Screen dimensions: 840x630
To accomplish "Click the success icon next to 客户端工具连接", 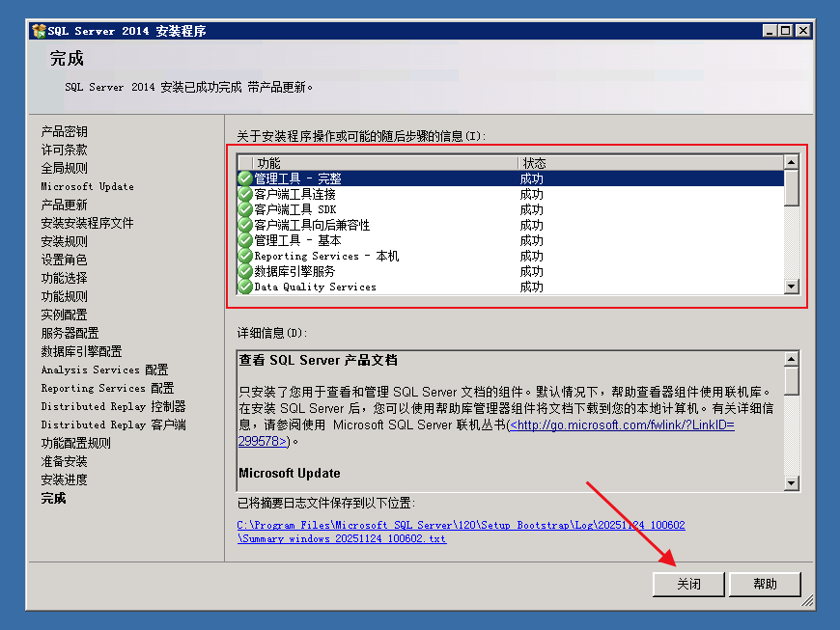I will click(x=245, y=194).
